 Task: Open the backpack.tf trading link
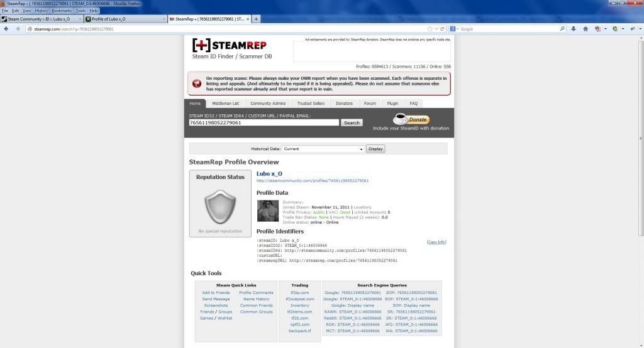300,331
